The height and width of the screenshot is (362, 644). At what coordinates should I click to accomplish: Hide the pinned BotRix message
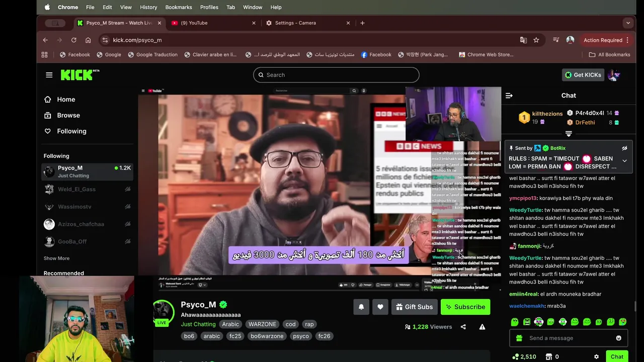point(624,148)
